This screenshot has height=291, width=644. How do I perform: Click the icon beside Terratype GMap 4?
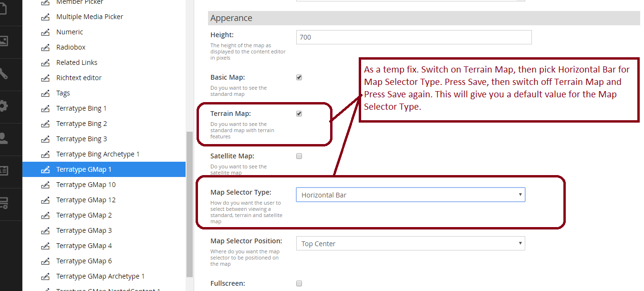tap(45, 246)
